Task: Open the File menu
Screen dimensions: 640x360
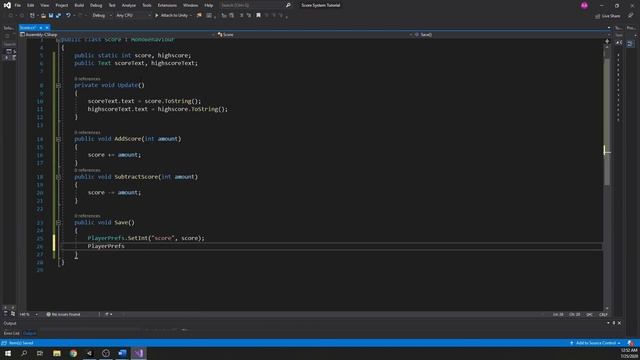Action: click(x=18, y=5)
